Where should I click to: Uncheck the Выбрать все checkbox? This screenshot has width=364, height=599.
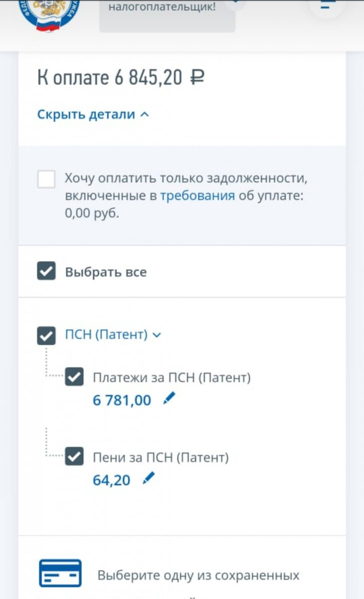coord(46,272)
